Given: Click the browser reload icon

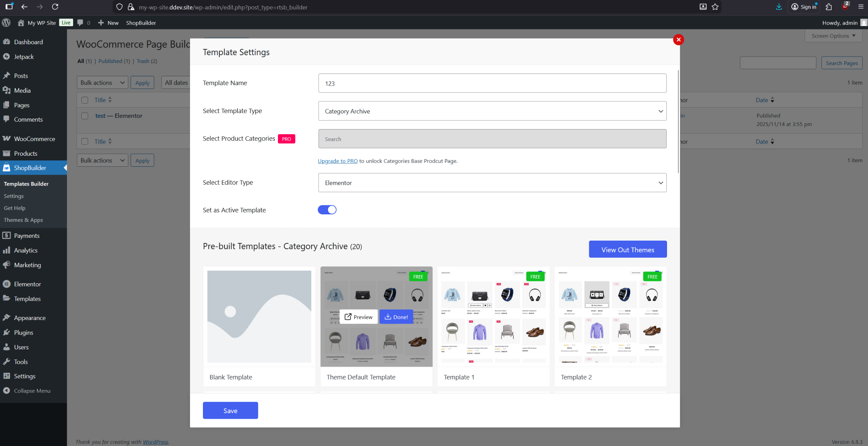Looking at the screenshot, I should pos(55,7).
